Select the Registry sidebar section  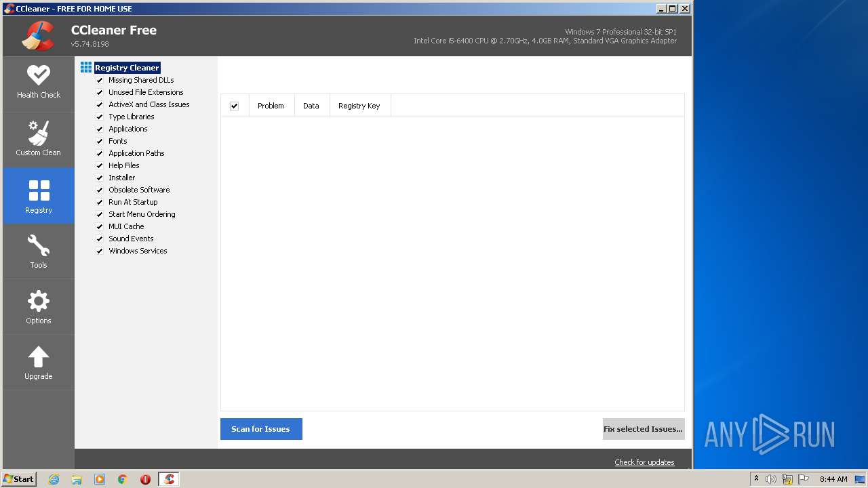(x=39, y=196)
